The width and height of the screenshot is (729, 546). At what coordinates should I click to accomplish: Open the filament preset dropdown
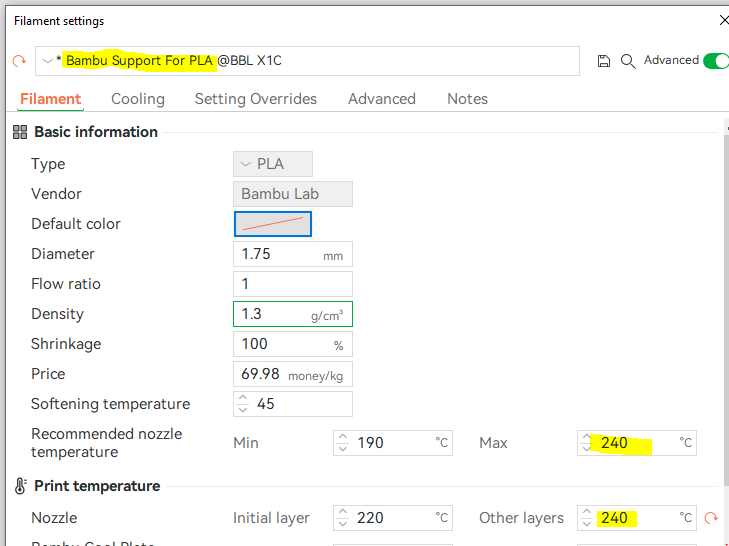[x=47, y=61]
